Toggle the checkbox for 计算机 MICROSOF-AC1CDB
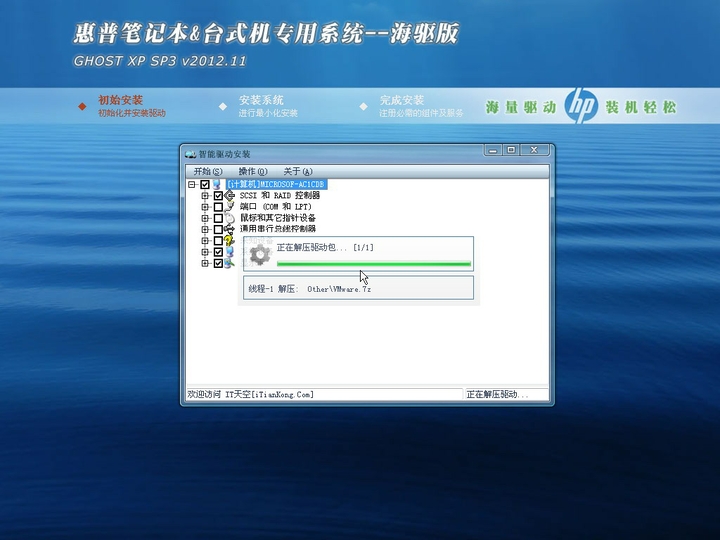 [205, 185]
